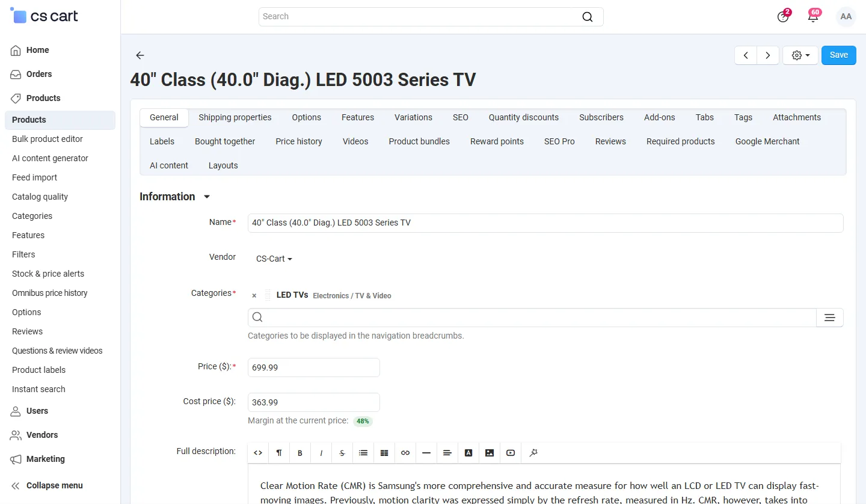Toggle strikethrough in description editor
Image resolution: width=866 pixels, height=504 pixels.
coord(342,453)
